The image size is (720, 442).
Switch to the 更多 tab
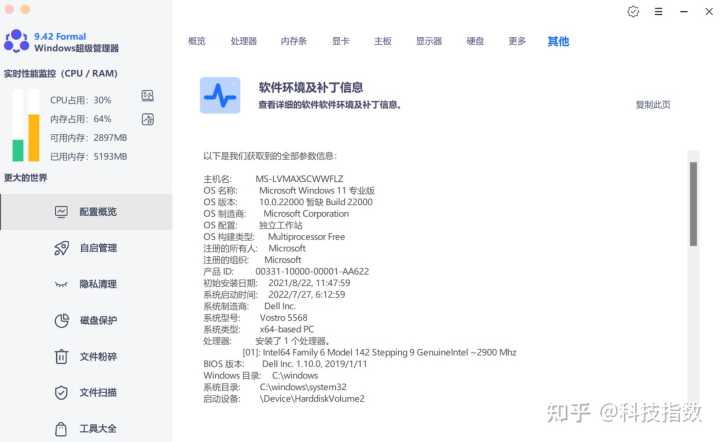pyautogui.click(x=517, y=41)
